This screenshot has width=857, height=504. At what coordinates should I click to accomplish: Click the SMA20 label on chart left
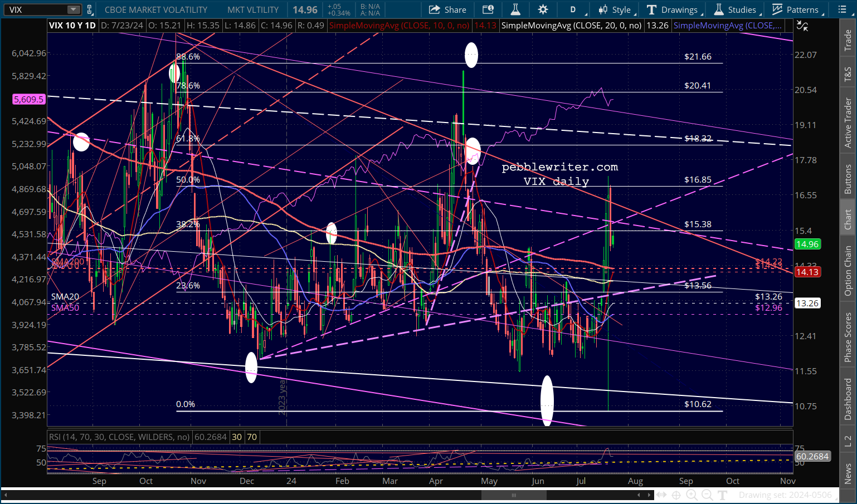[x=65, y=297]
